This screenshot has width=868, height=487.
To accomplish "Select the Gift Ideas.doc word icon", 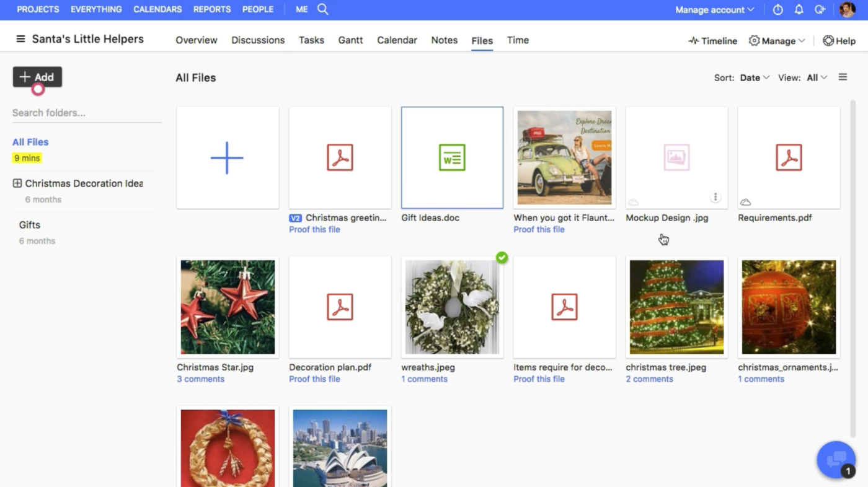I will [x=452, y=157].
